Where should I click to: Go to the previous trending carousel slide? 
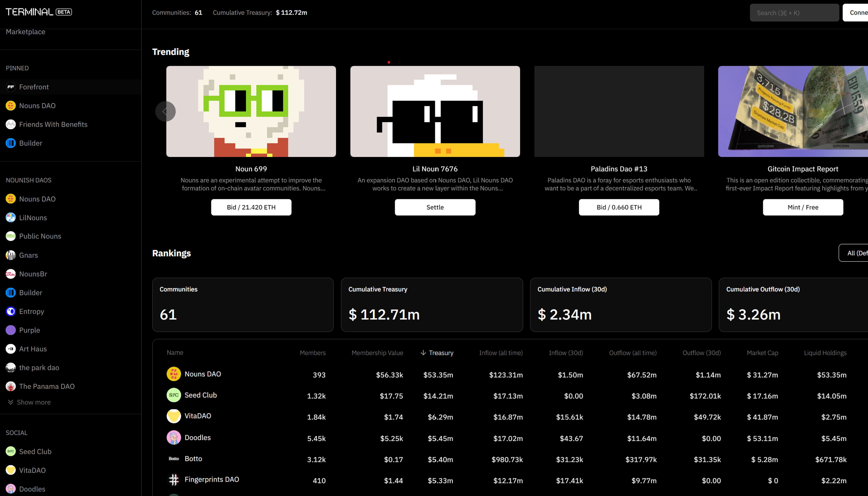point(165,111)
